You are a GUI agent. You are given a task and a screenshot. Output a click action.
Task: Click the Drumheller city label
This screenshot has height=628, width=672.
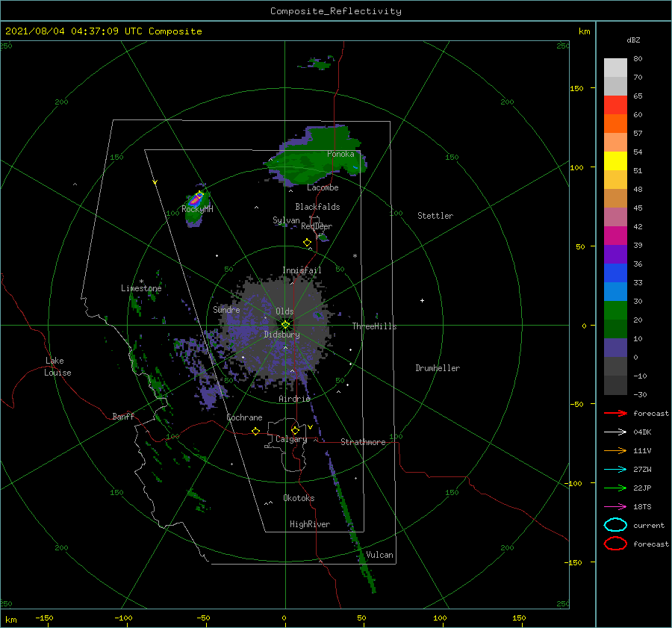pos(438,368)
